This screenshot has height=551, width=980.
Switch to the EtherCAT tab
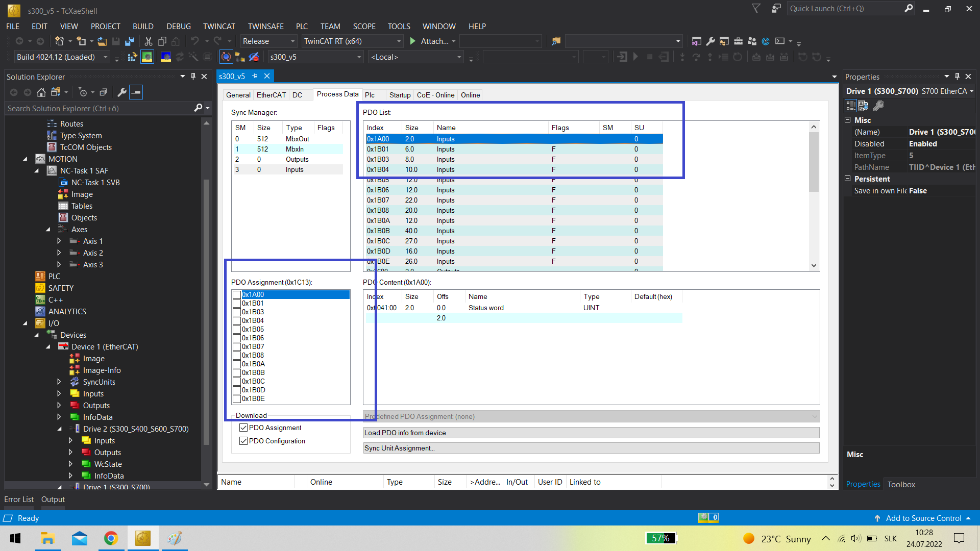[x=271, y=95]
